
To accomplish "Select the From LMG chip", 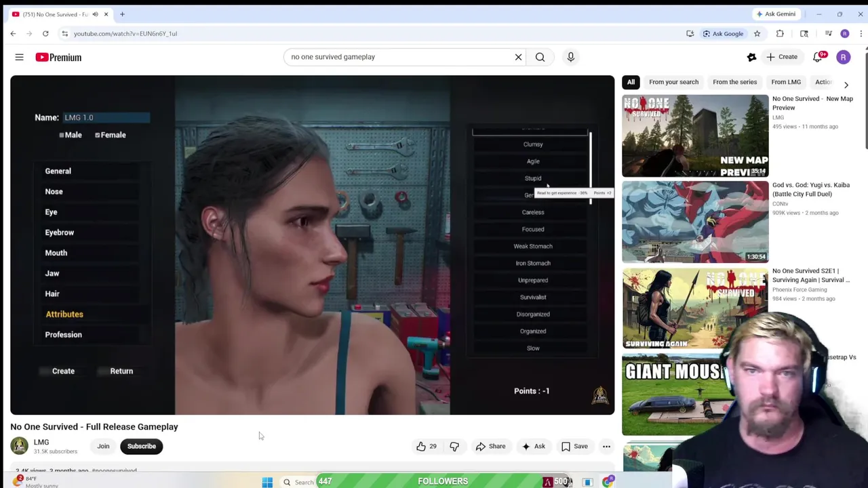I will (786, 82).
